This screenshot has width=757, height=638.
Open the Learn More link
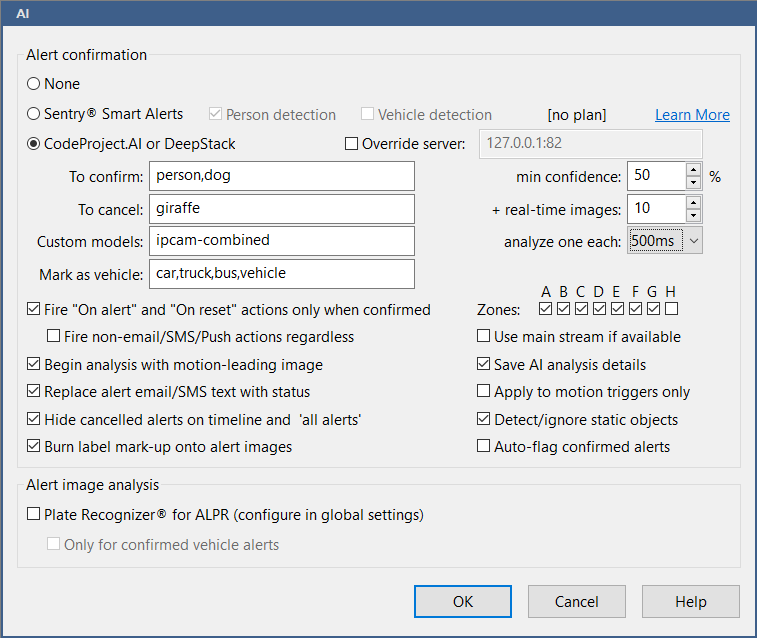click(x=692, y=115)
